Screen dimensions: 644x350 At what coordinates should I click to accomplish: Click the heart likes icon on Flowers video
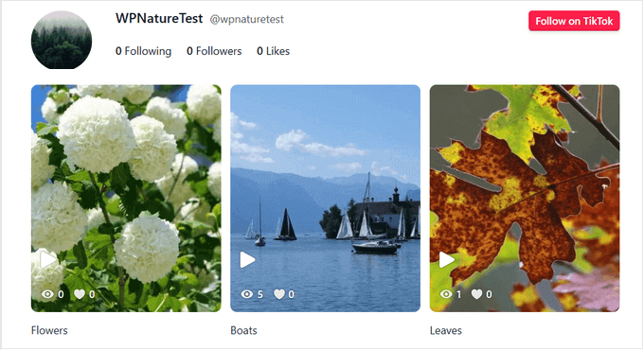(80, 294)
